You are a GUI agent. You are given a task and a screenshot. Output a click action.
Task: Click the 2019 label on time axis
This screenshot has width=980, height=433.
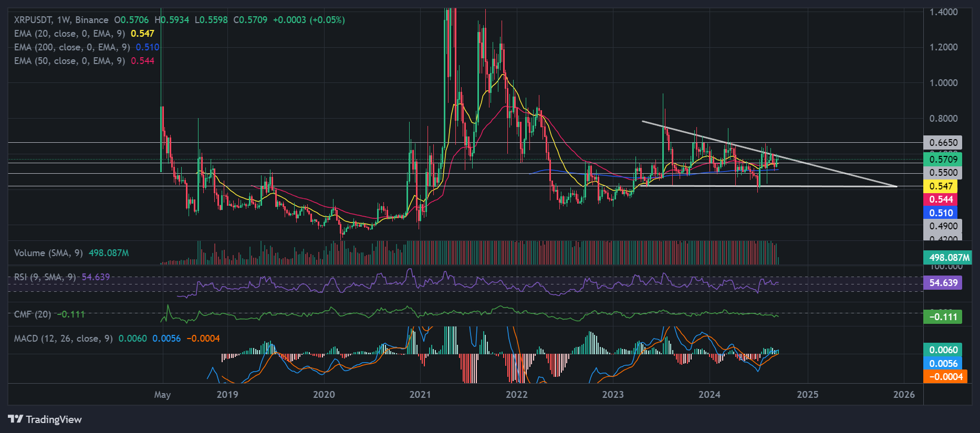227,395
